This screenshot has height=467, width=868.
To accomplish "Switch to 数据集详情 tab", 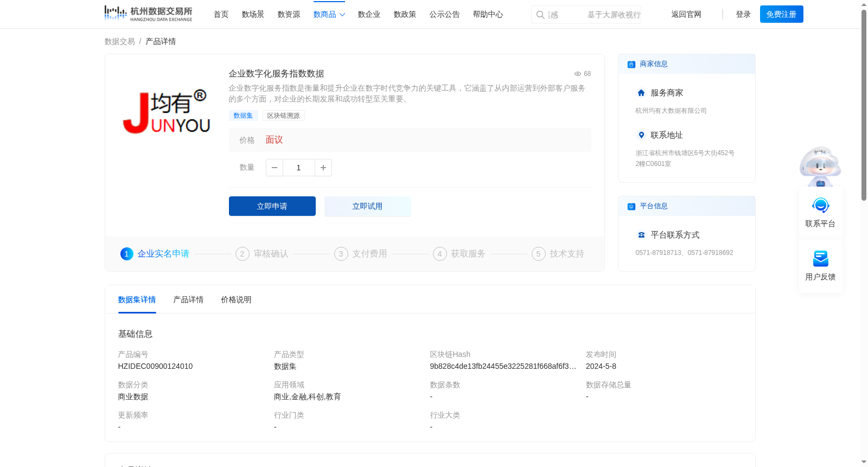I will tap(137, 299).
